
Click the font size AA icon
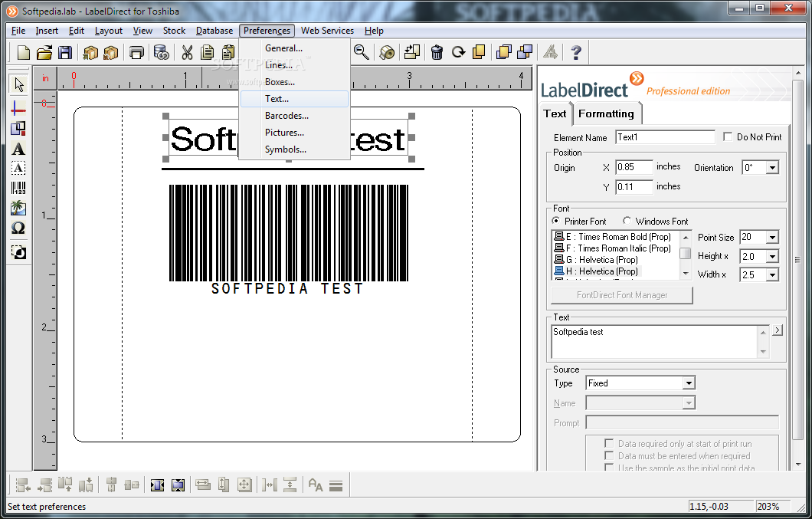click(x=316, y=485)
